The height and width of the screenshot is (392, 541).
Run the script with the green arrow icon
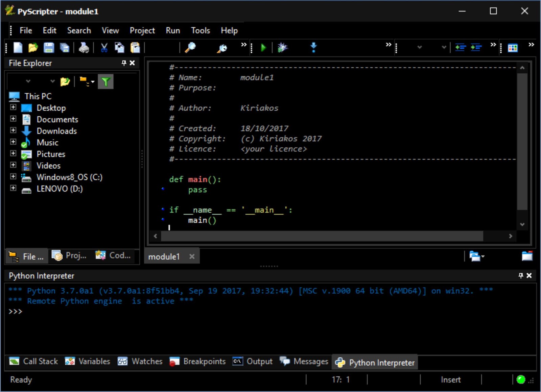(263, 48)
